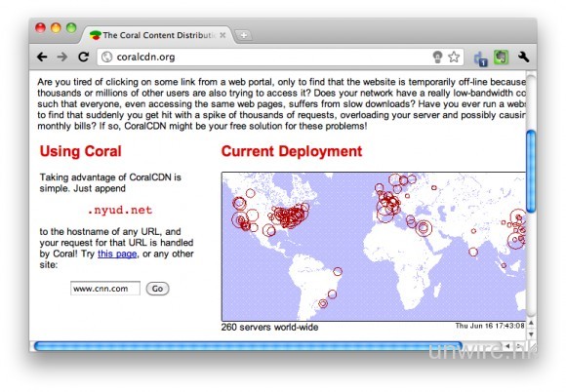Click the coralcdn.org address bar
The height and width of the screenshot is (392, 566).
(x=280, y=57)
